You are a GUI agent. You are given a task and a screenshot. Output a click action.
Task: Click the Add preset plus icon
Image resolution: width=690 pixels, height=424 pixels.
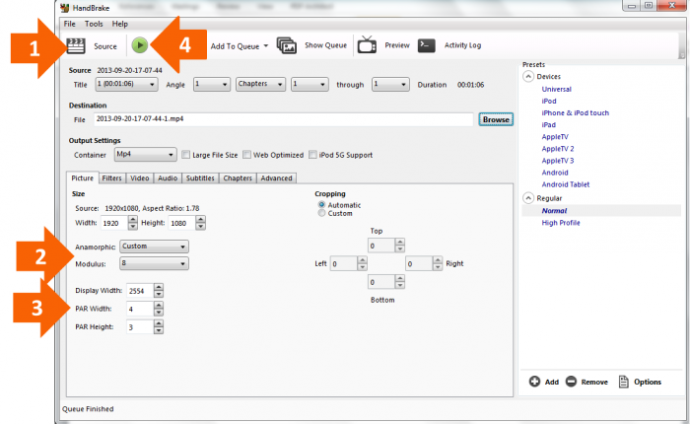(x=536, y=381)
